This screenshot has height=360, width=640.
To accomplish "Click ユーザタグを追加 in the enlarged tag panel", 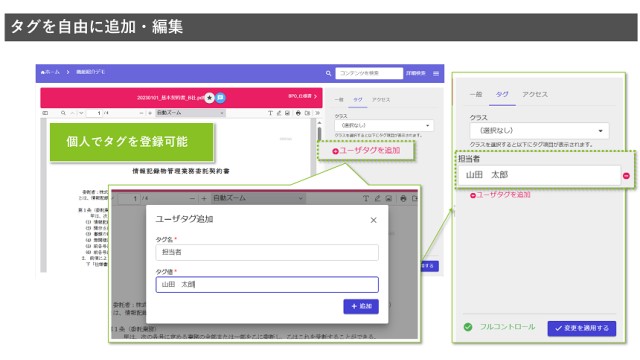I will tap(500, 195).
